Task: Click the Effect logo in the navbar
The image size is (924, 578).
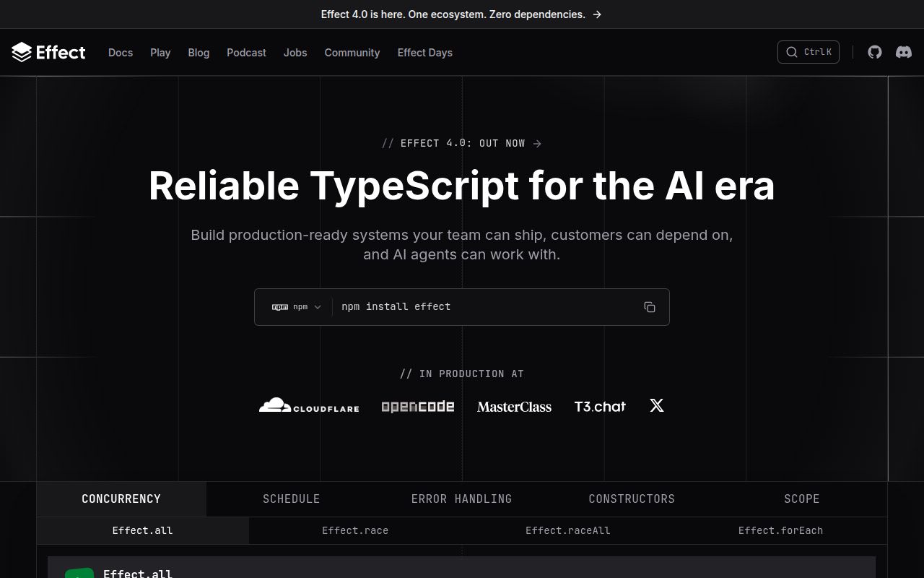Action: (48, 52)
